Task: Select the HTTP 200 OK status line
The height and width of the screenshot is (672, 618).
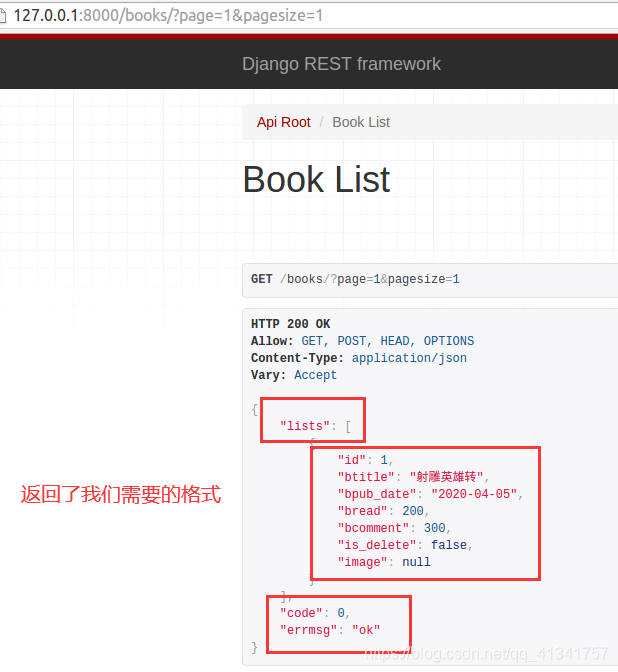Action: coord(290,324)
